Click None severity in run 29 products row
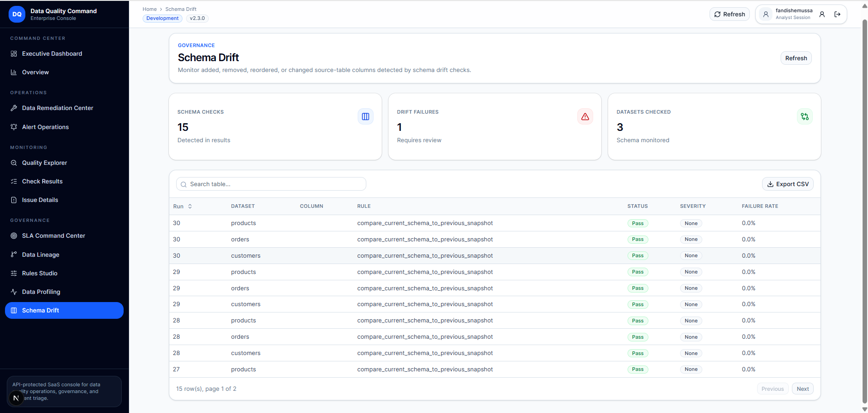 tap(691, 272)
